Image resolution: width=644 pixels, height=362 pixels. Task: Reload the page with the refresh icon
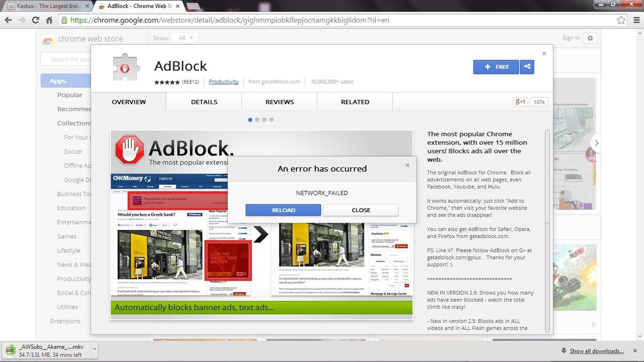35,20
